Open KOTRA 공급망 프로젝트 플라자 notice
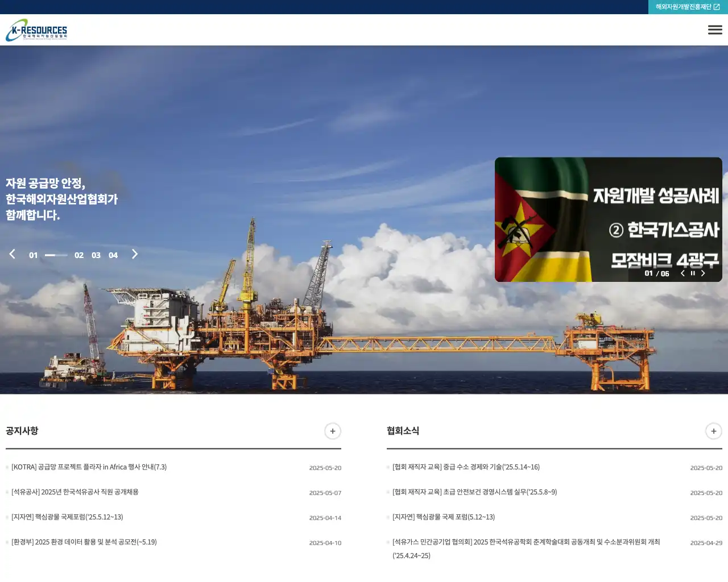This screenshot has height=582, width=728. click(89, 467)
